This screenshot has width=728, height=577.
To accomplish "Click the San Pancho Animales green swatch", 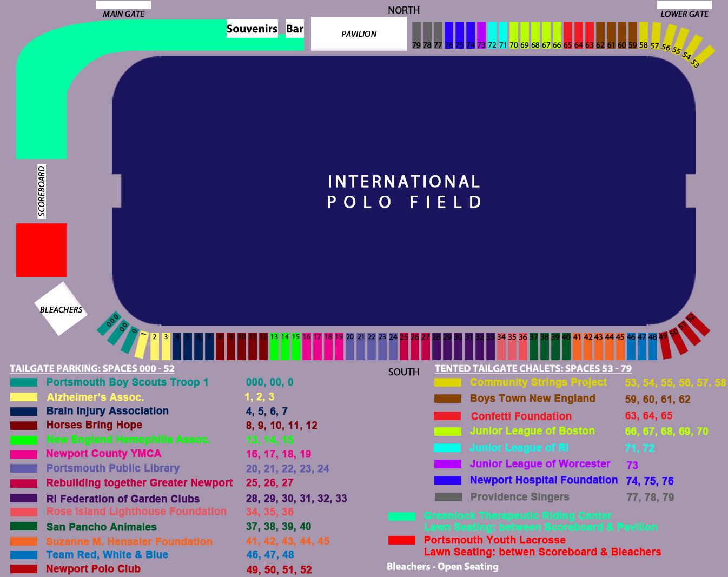I will pos(24,526).
